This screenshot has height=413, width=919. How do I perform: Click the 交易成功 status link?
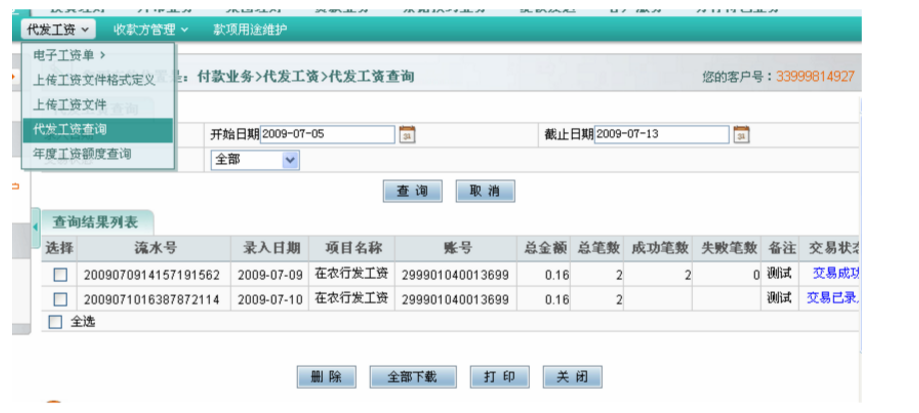tap(836, 273)
